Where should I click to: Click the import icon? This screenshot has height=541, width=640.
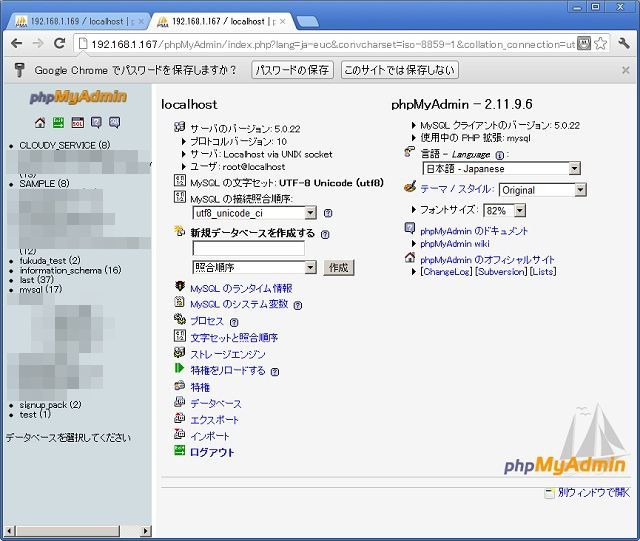point(180,434)
